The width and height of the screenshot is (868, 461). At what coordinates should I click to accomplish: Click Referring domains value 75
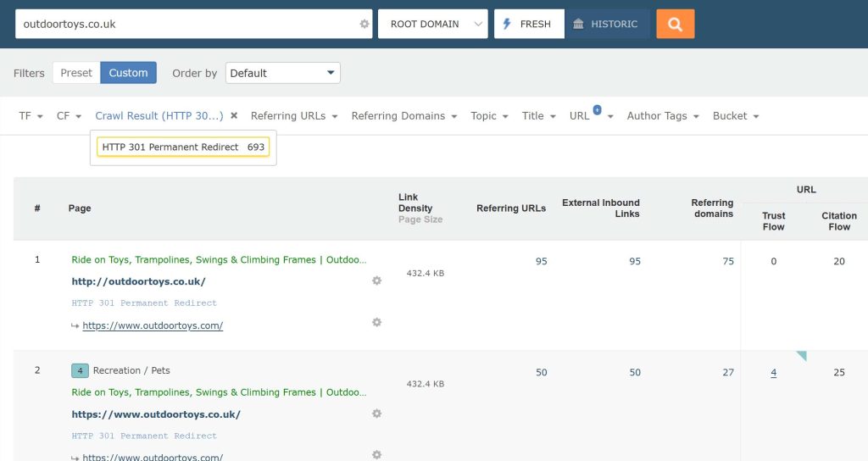728,261
